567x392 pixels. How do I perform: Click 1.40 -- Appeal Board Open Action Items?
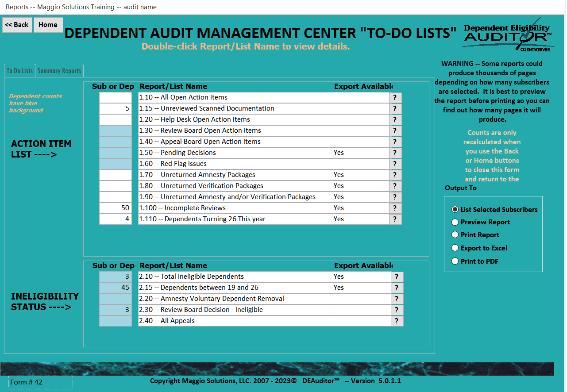click(x=235, y=142)
